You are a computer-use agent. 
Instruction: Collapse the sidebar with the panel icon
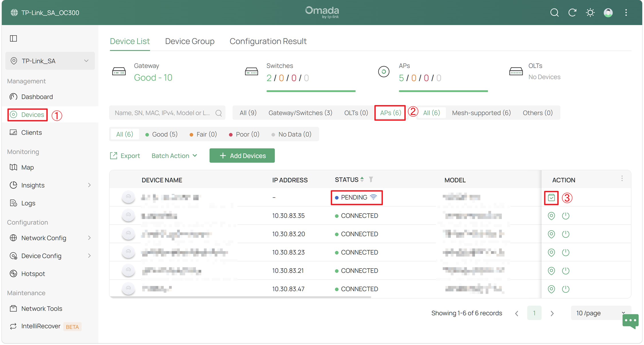(13, 38)
